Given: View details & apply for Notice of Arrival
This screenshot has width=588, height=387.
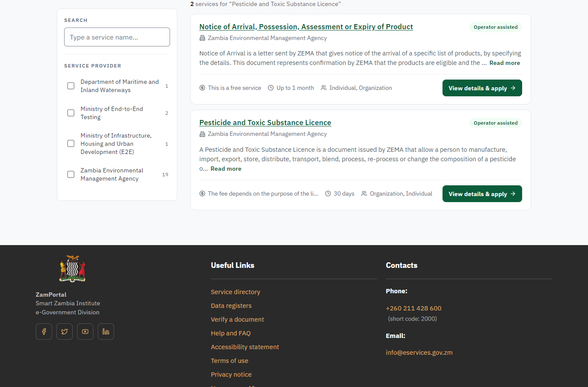Looking at the screenshot, I should pyautogui.click(x=482, y=88).
